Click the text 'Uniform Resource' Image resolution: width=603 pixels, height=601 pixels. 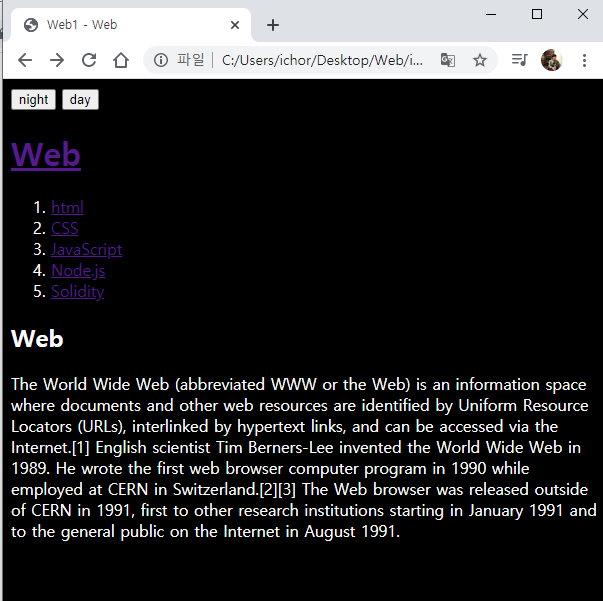point(523,406)
